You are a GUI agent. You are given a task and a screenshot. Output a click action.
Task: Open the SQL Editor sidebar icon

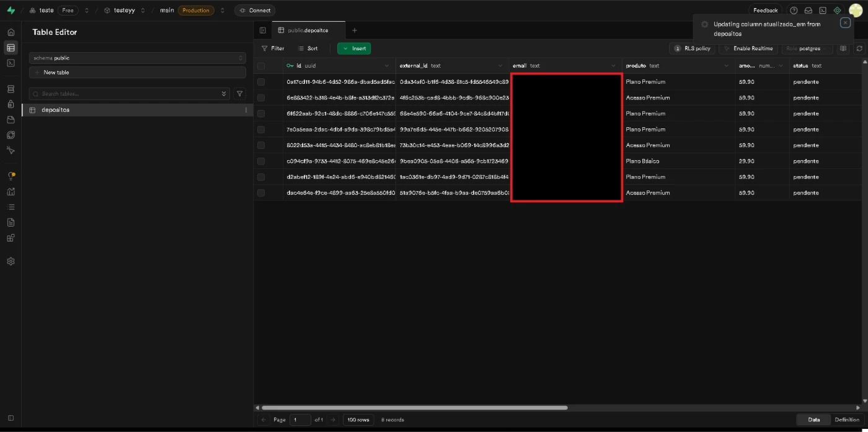pos(11,63)
